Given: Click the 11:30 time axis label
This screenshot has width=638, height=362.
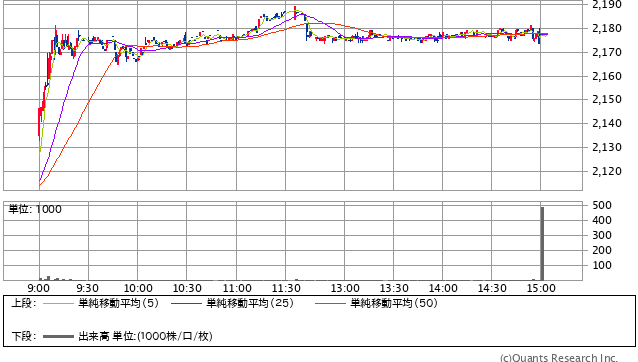Looking at the screenshot, I should [x=286, y=288].
